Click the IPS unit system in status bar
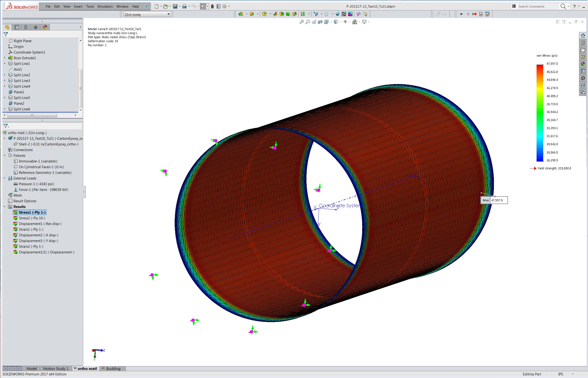 point(561,374)
